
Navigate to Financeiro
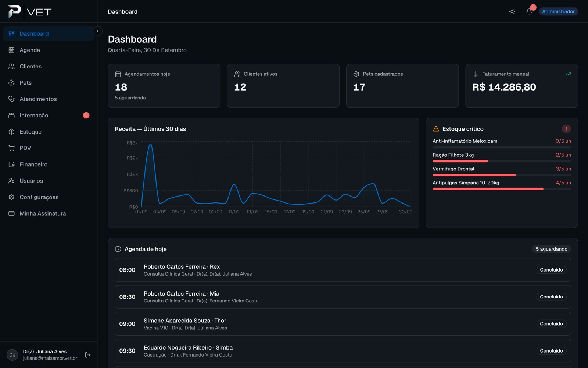[x=49, y=164]
